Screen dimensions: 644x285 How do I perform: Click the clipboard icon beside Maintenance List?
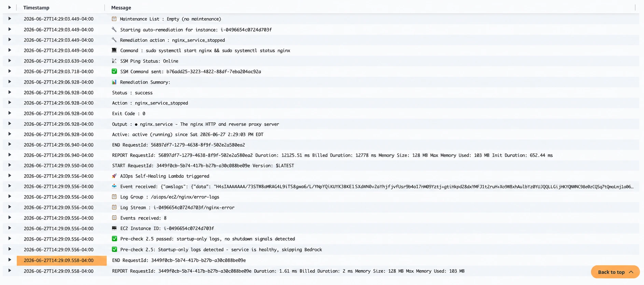coord(114,19)
